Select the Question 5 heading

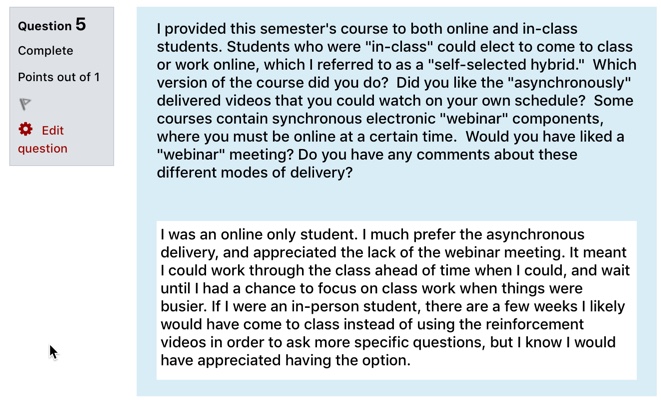52,25
